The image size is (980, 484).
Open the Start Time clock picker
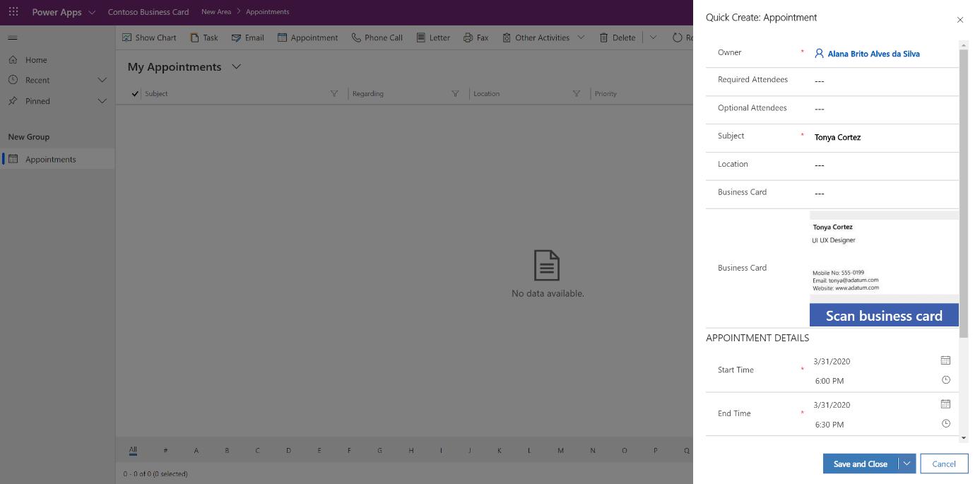coord(945,380)
